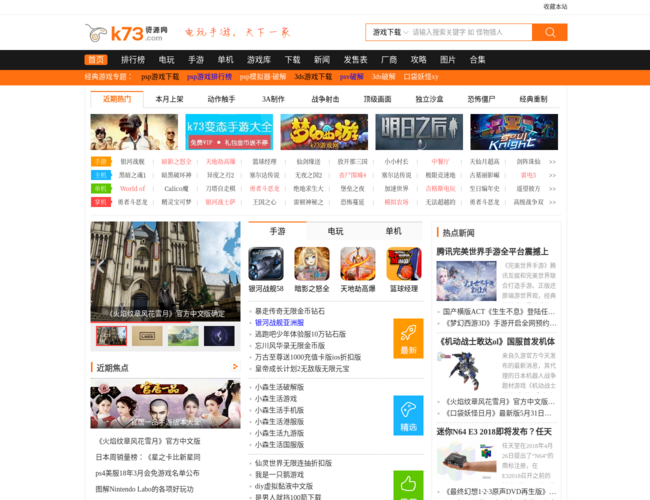The height and width of the screenshot is (500, 650).
Task: Click the green thumbs-up icon
Action: (x=408, y=485)
